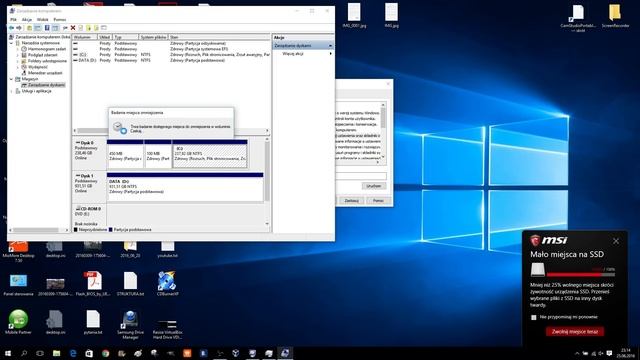Open the Więcej akcji submenu
The width and height of the screenshot is (640, 360).
(303, 53)
